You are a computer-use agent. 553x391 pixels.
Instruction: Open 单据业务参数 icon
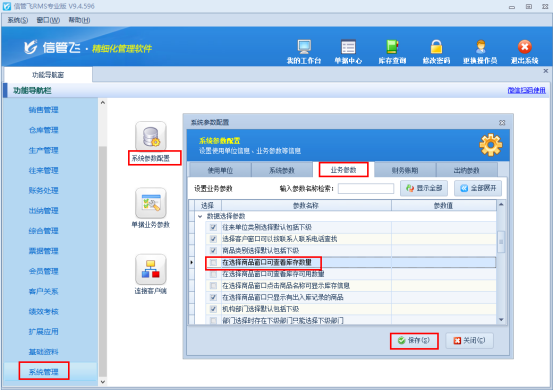(151, 203)
